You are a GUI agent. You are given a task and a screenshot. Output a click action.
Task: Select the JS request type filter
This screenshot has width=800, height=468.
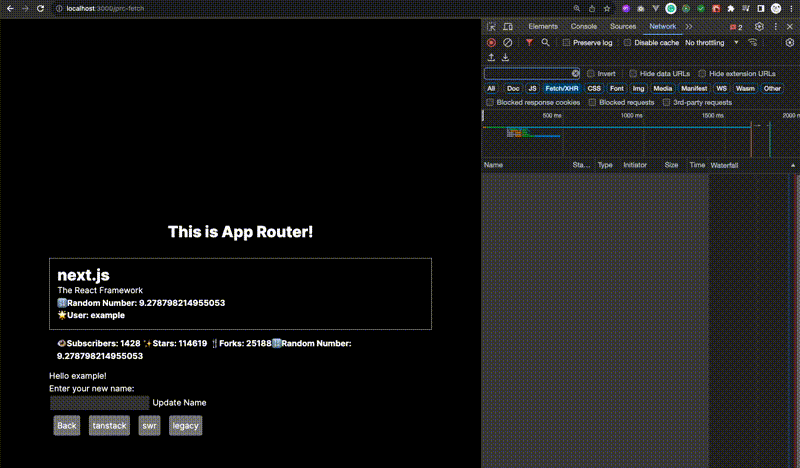point(532,88)
